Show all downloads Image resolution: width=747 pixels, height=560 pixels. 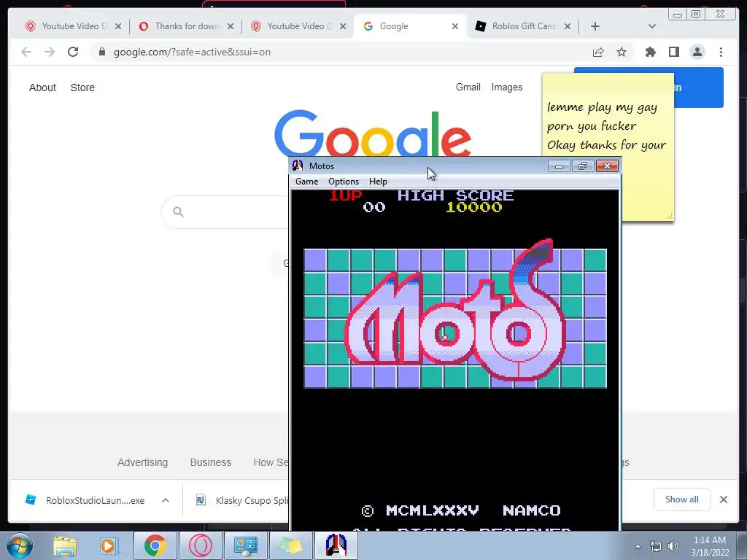click(x=681, y=499)
